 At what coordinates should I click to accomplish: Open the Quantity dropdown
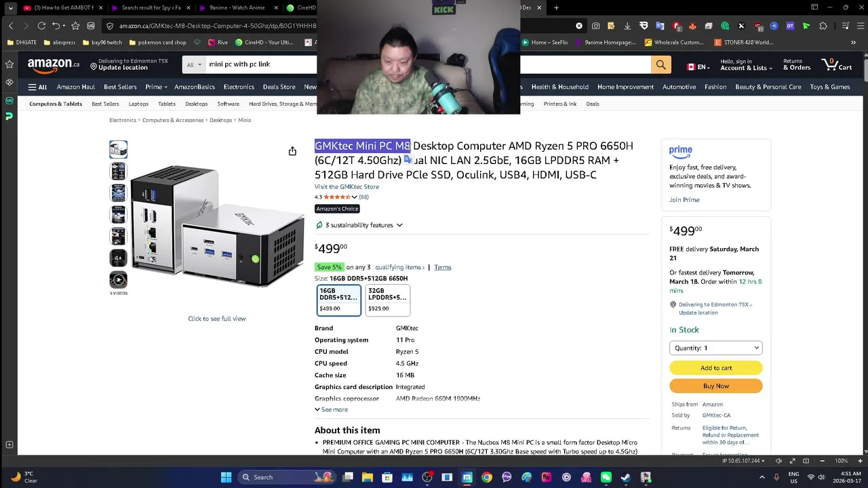point(716,348)
